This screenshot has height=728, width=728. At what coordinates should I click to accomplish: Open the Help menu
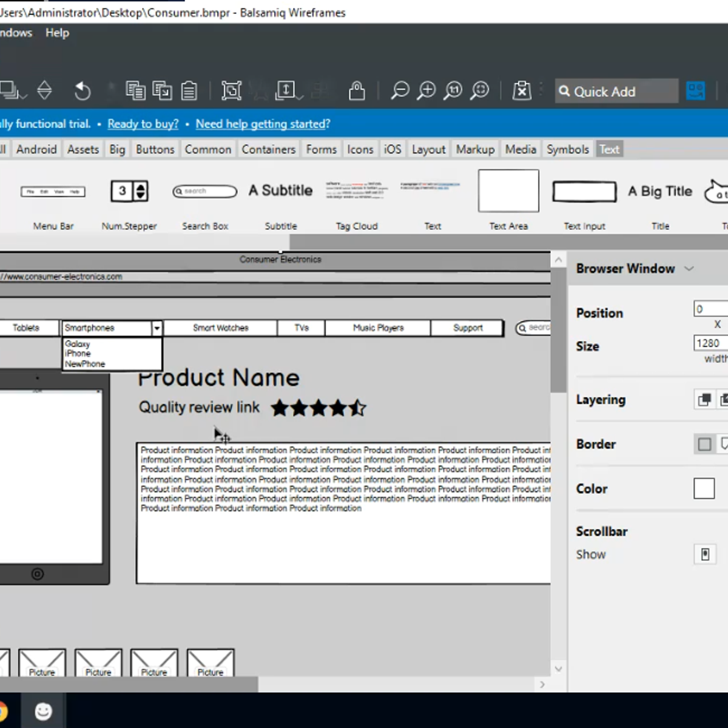tap(57, 33)
